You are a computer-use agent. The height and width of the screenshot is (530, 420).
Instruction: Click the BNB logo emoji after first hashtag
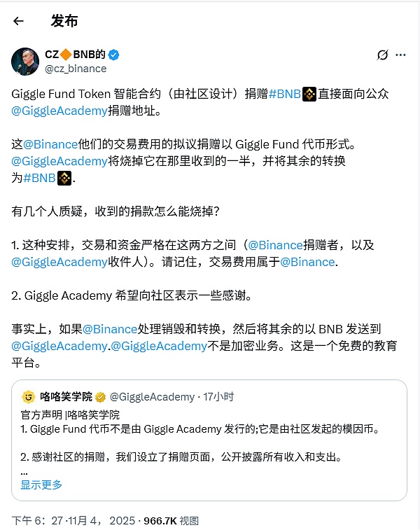click(x=309, y=94)
